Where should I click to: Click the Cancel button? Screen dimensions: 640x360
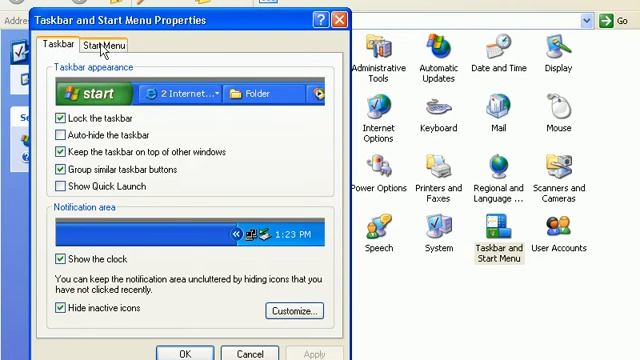(250, 353)
